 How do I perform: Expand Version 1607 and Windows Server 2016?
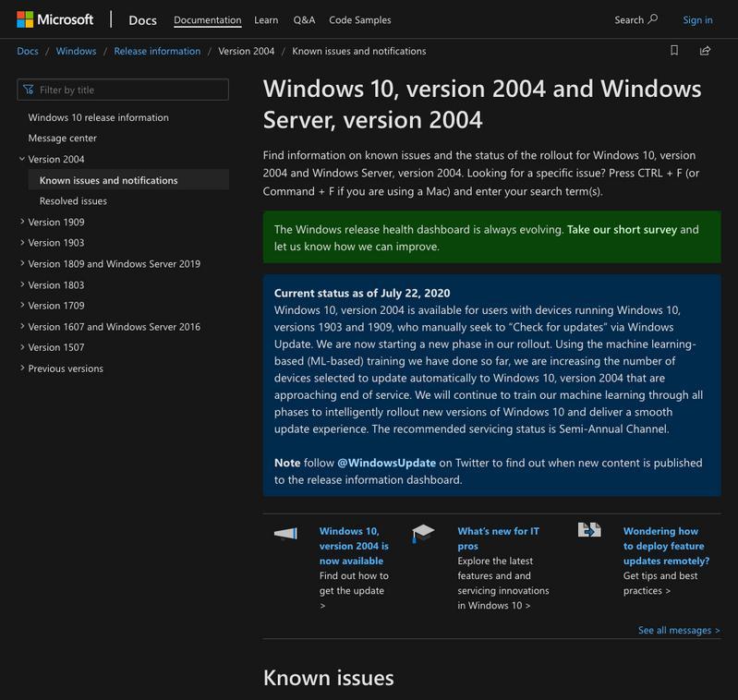(21, 327)
